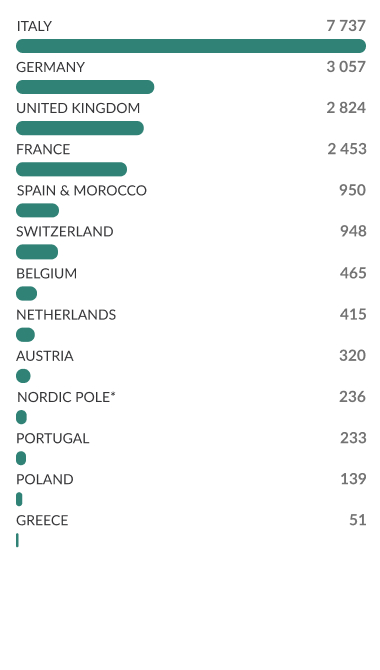Click the NORDIC POLE* label
Viewport: 380px width, 670px height.
66,397
